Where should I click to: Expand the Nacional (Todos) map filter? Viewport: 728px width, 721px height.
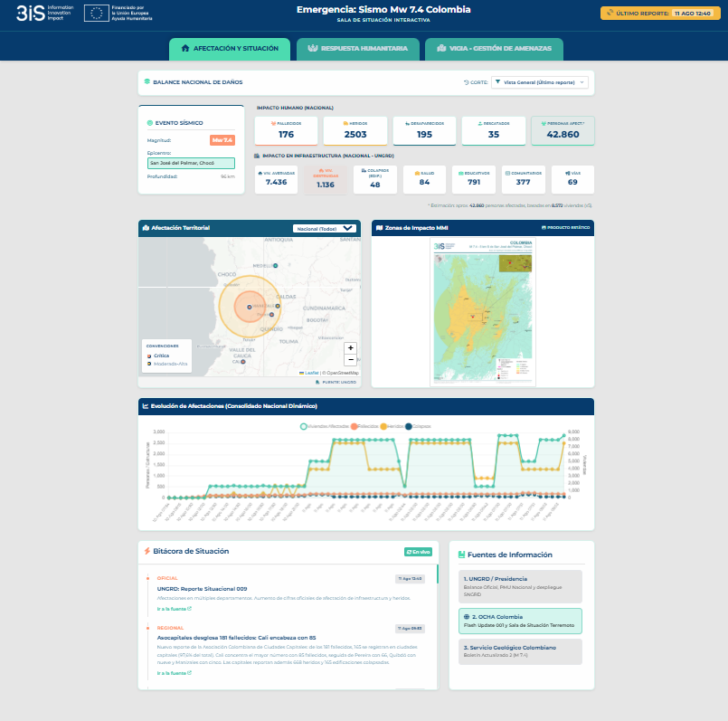tap(324, 229)
